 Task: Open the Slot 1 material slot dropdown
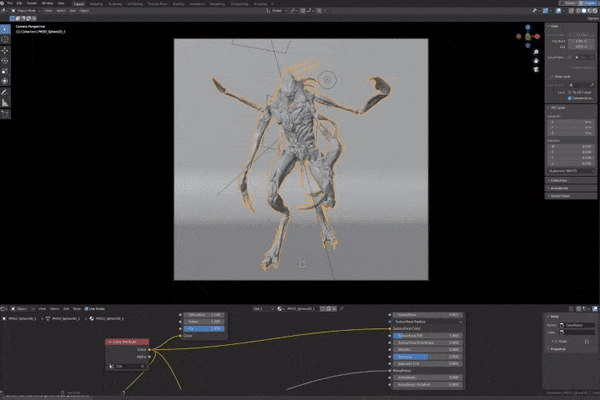point(264,309)
